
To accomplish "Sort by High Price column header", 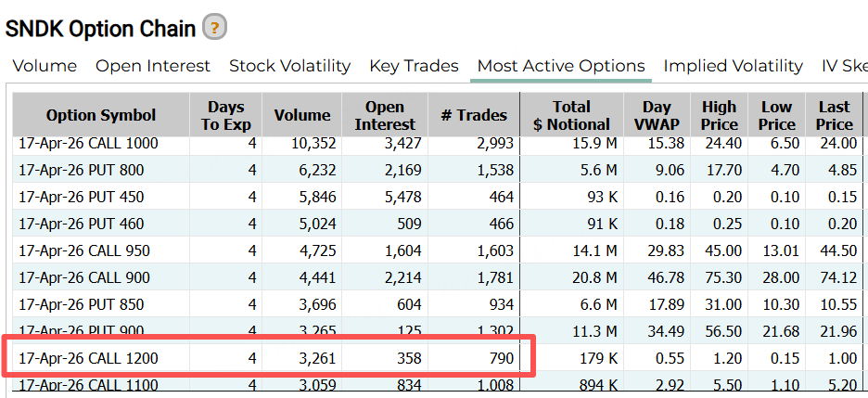I will [719, 115].
